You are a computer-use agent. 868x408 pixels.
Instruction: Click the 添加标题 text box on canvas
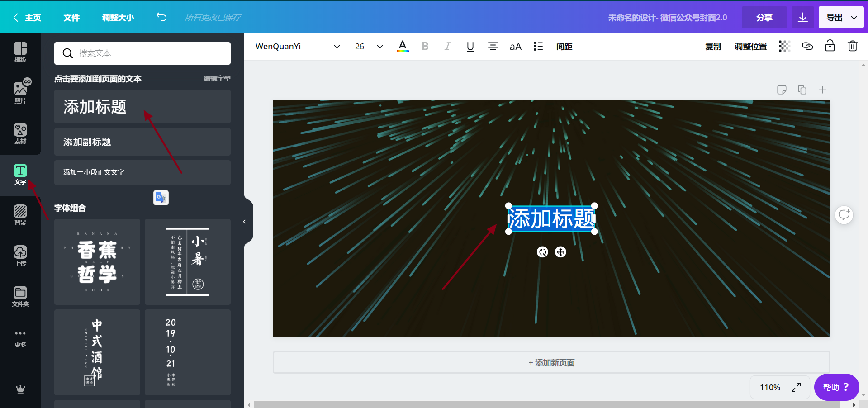tap(551, 218)
